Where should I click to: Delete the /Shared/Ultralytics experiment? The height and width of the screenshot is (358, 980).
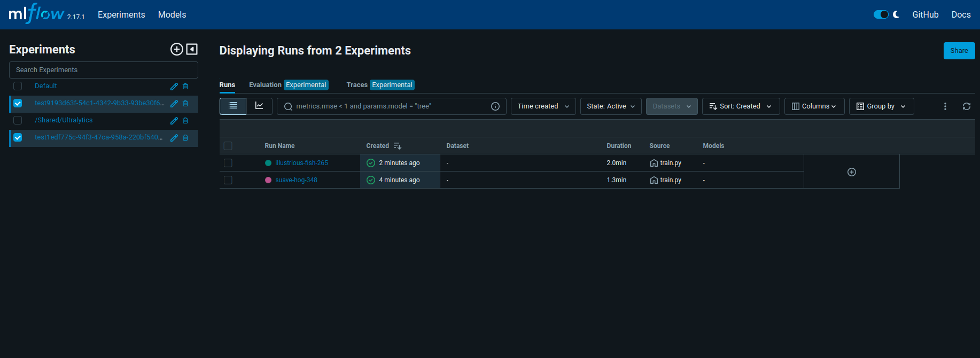pyautogui.click(x=185, y=120)
